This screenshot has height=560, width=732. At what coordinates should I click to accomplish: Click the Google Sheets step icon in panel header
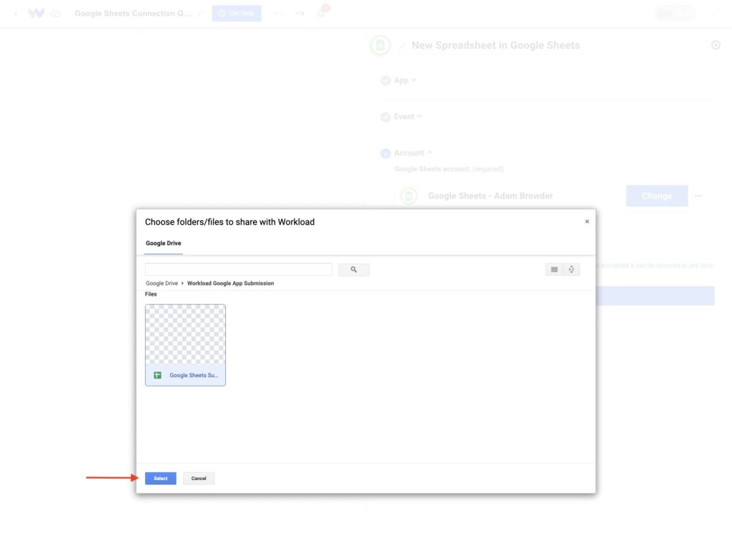380,45
